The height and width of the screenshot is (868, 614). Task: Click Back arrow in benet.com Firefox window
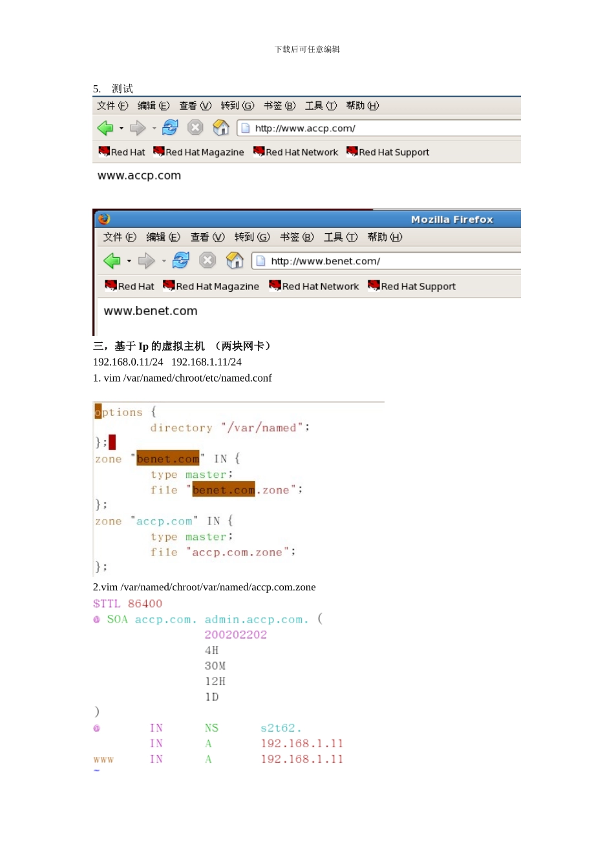112,260
